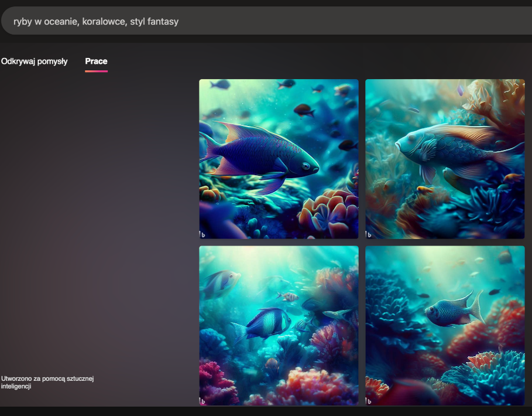Open the blue-grey fish beside orange coral image
Screen dimensions: 532x416
[445, 159]
